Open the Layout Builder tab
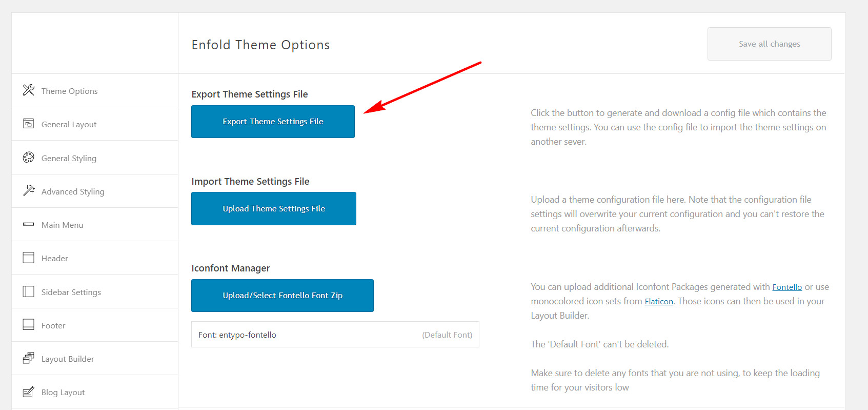Viewport: 868px width, 410px height. (95, 359)
